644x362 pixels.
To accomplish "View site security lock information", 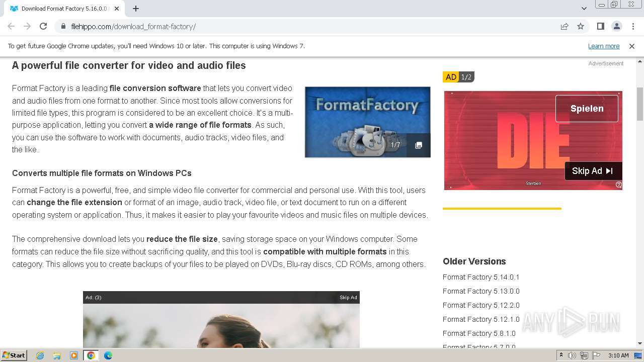I will coord(63,27).
